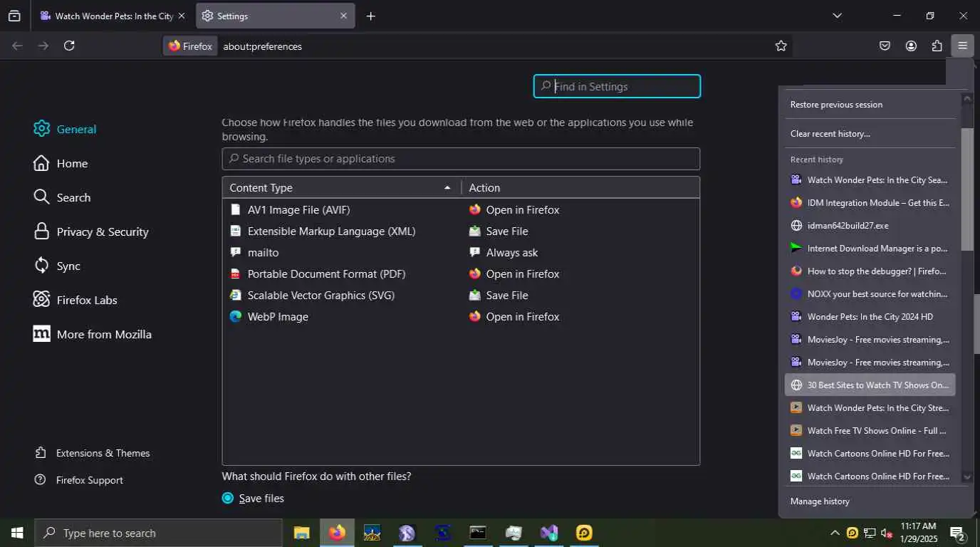Open Watch Free TV Shows Online entry
This screenshot has height=547, width=980.
point(870,431)
